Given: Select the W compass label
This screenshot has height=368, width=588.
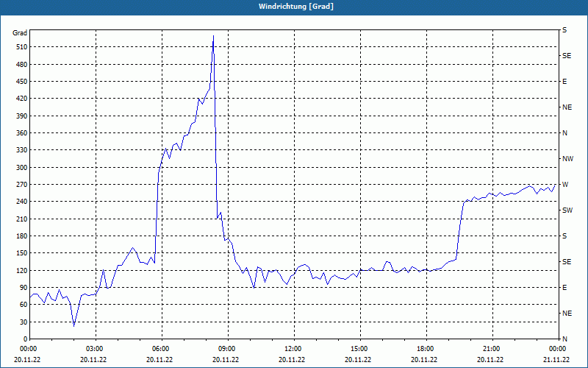Looking at the screenshot, I should (x=565, y=185).
